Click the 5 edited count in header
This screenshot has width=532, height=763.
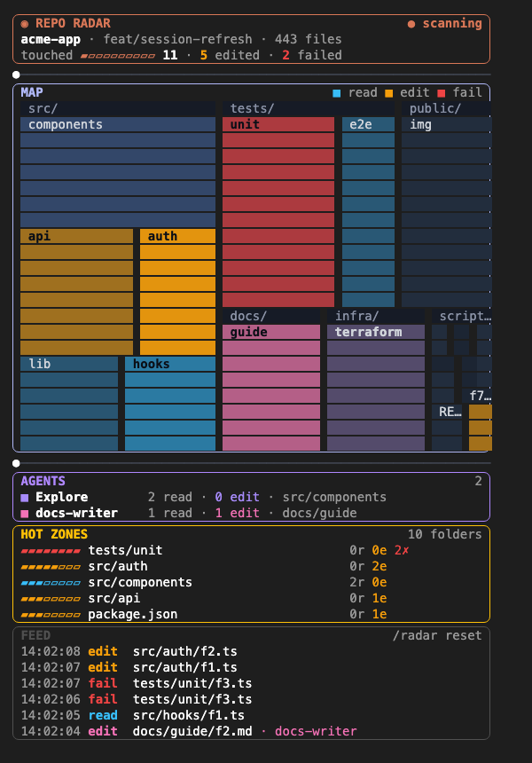(230, 56)
